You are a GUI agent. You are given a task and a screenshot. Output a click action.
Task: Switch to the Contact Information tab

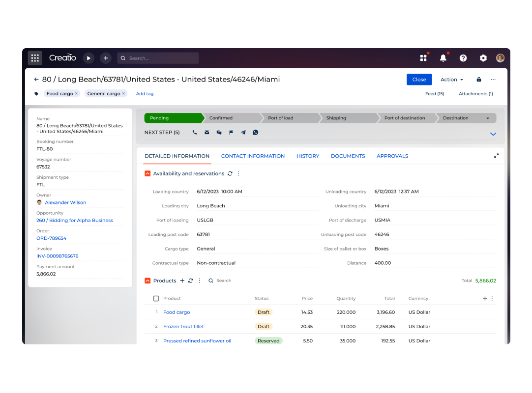click(253, 156)
